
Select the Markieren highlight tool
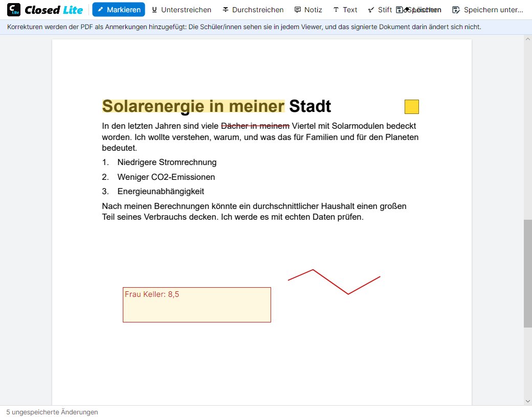118,10
